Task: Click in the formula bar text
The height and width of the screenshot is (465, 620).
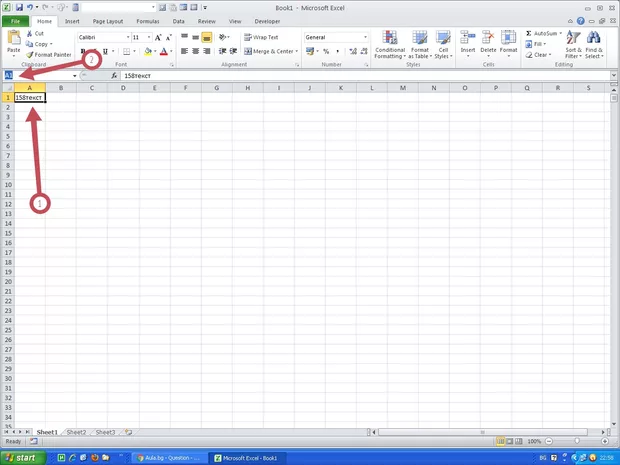Action: point(138,76)
